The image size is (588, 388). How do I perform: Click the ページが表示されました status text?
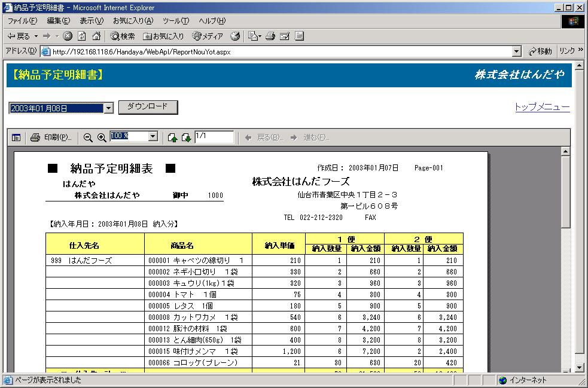point(48,380)
